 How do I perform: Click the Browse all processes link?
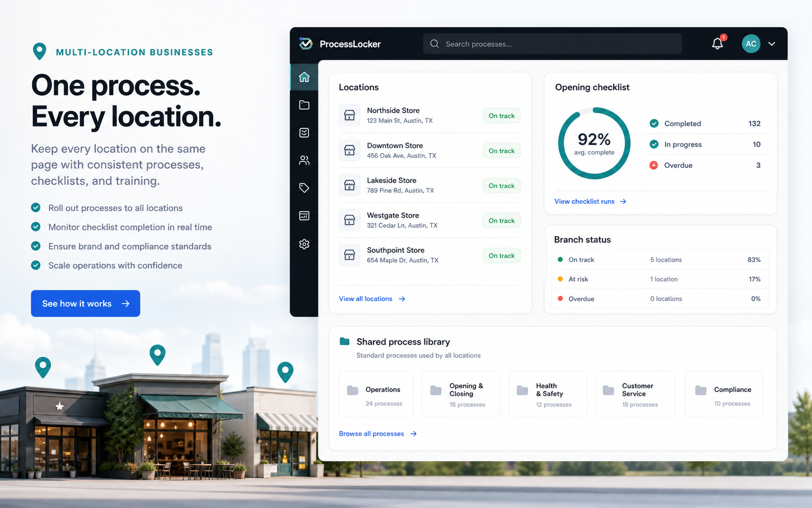(378, 434)
